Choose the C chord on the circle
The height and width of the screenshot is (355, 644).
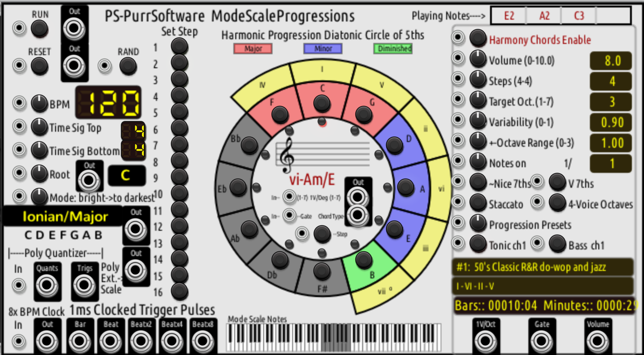(x=322, y=103)
